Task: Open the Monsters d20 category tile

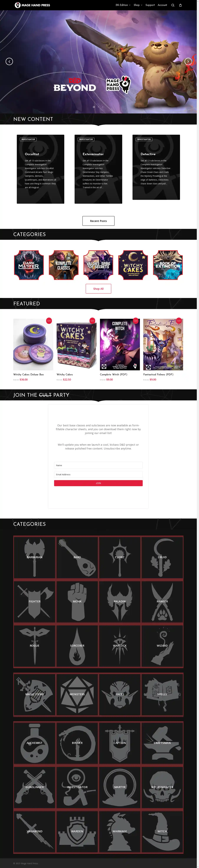Action: [x=77, y=694]
